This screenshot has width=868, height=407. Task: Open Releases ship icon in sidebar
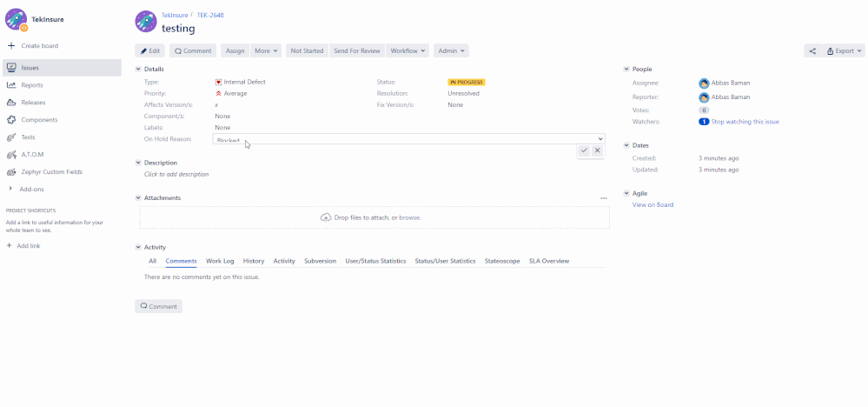tap(11, 103)
